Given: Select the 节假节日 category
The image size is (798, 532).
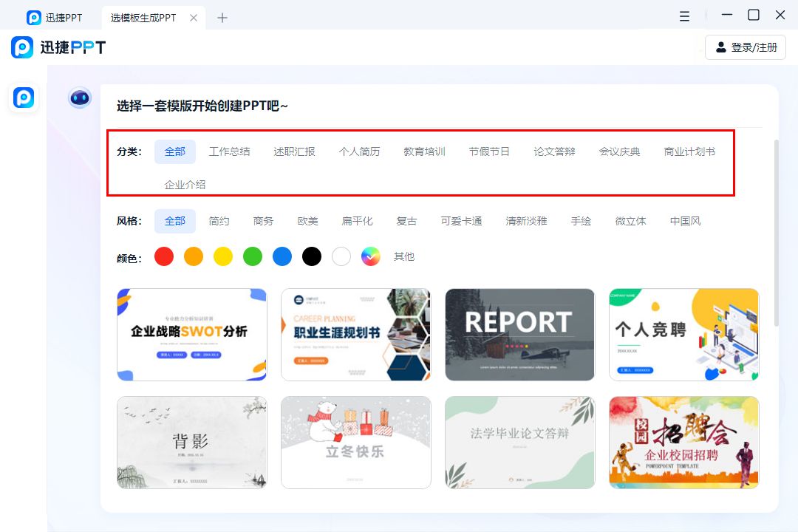Looking at the screenshot, I should click(x=489, y=151).
